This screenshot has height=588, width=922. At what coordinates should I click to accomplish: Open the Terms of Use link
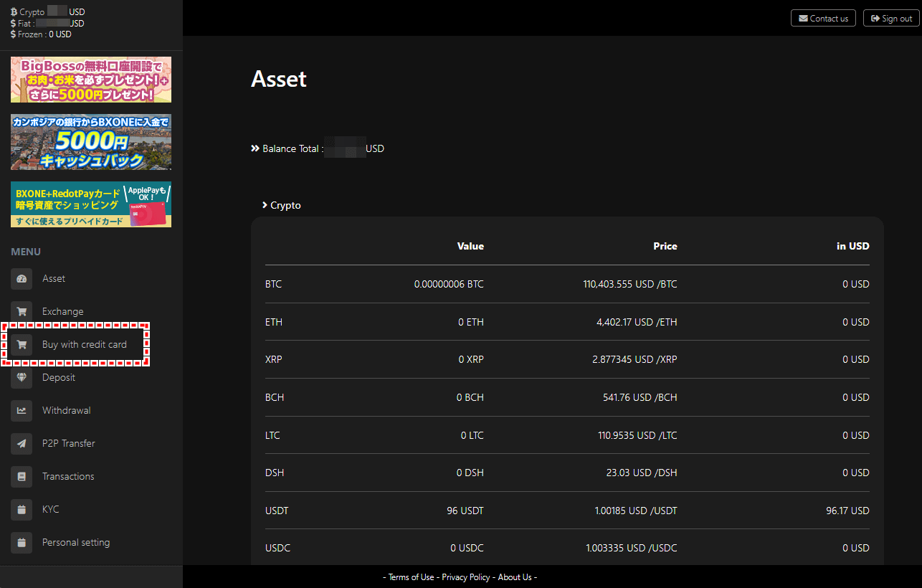tap(412, 577)
